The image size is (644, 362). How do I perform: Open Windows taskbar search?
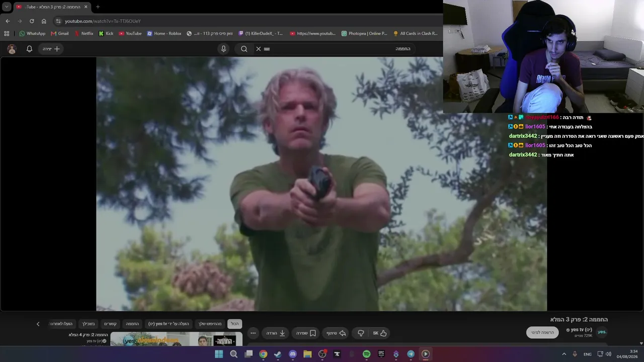click(233, 354)
